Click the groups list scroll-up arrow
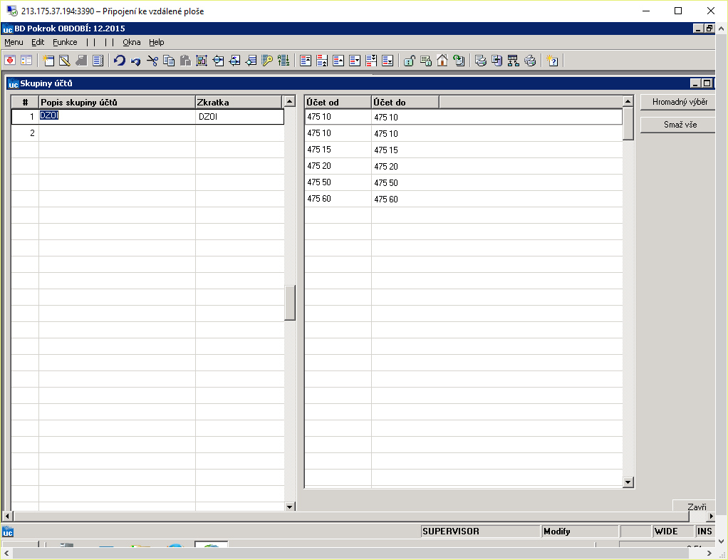Screen dimensions: 728x560 coord(290,102)
